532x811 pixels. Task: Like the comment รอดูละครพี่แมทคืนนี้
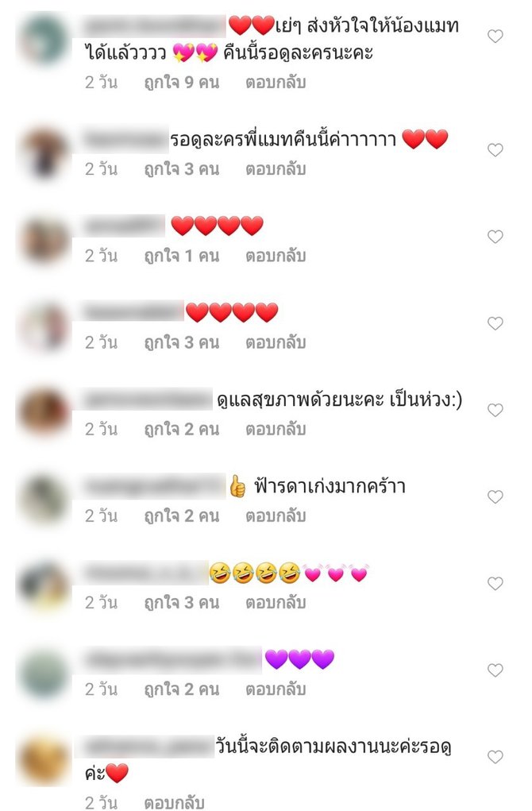tap(495, 150)
